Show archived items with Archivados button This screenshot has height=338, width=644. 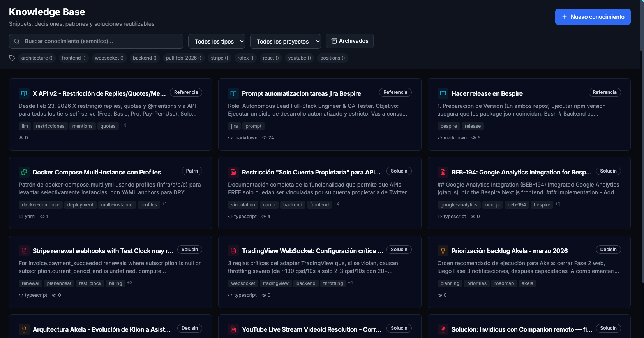tap(350, 41)
